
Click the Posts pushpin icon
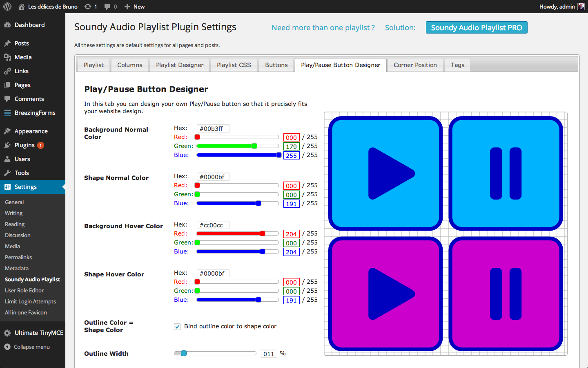7,43
